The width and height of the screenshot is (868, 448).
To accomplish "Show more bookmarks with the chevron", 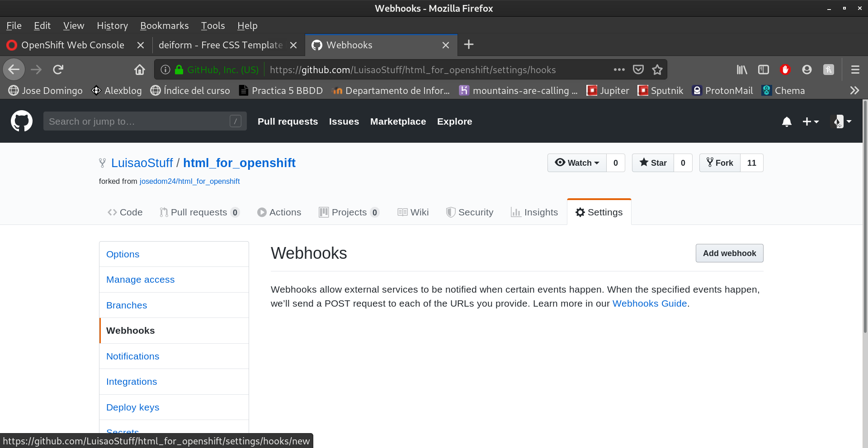I will click(x=854, y=90).
